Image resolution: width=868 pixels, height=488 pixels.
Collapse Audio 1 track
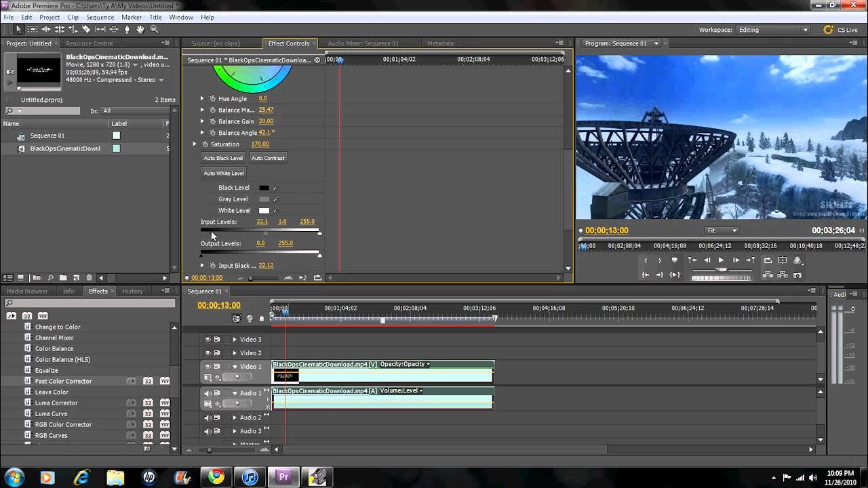[x=235, y=393]
